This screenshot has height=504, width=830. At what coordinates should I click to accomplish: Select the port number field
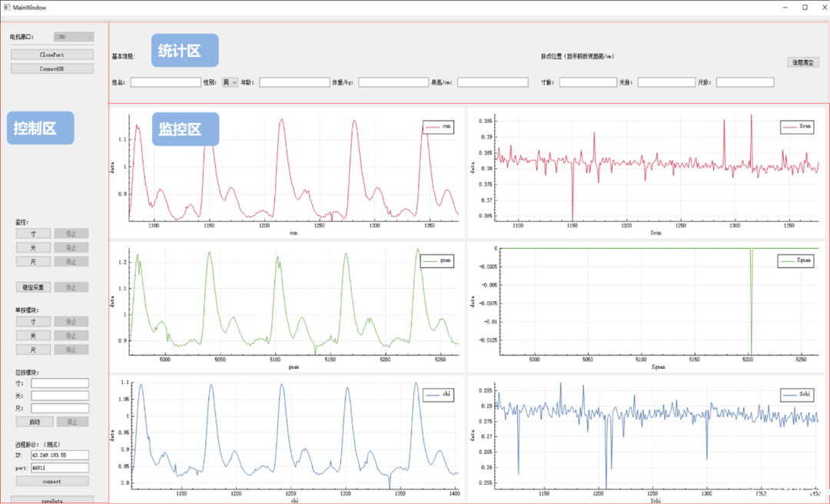point(60,467)
